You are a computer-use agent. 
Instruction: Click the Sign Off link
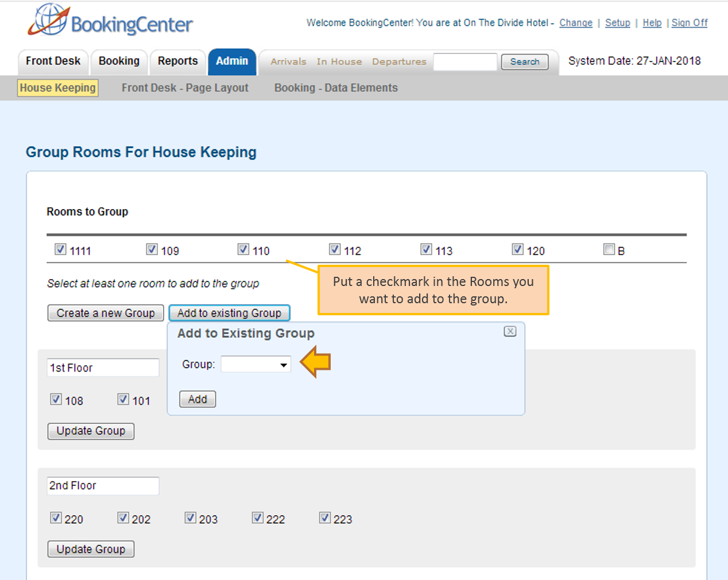690,23
